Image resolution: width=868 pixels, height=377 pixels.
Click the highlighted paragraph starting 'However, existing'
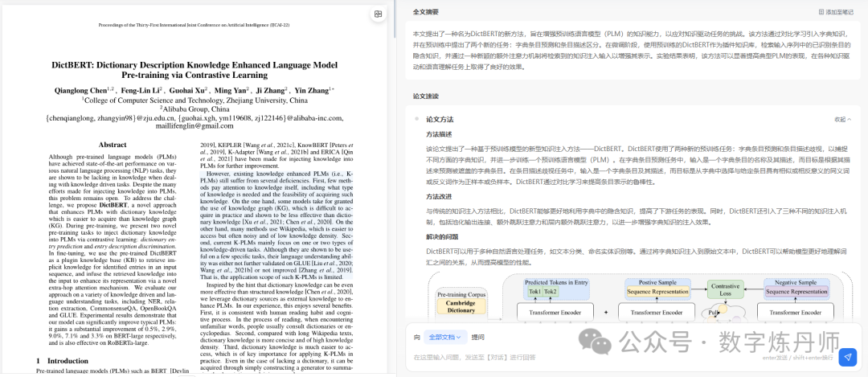point(276,225)
